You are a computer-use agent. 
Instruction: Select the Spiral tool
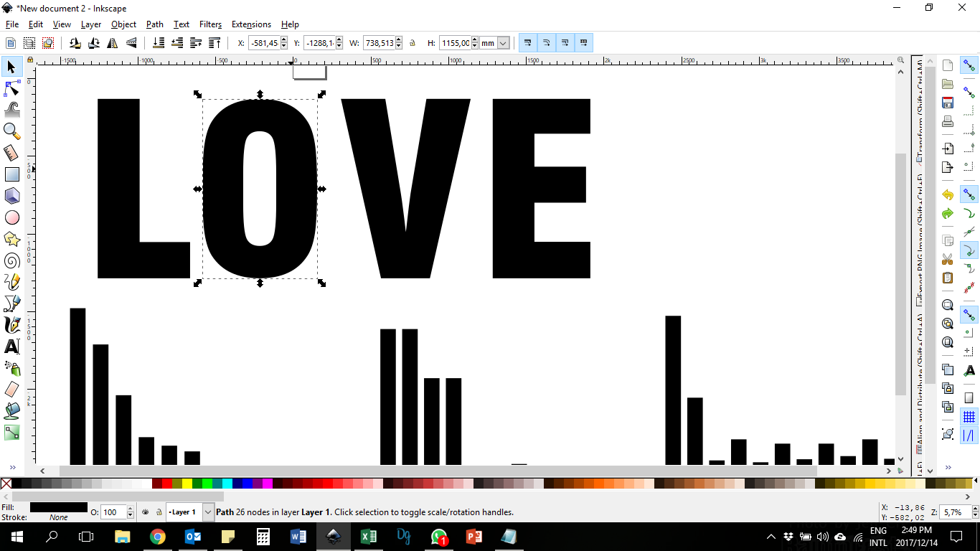[11, 260]
